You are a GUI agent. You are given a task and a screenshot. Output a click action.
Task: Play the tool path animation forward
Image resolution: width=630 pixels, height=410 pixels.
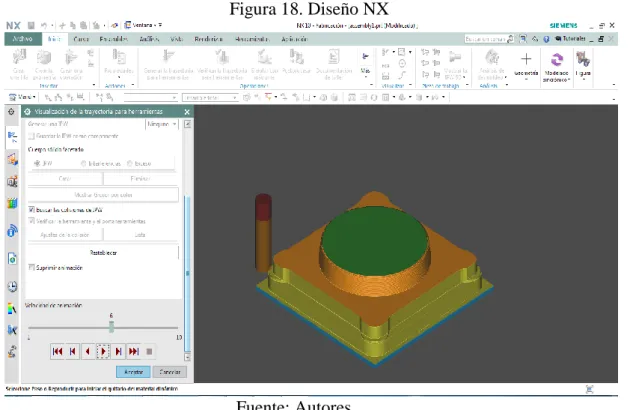pyautogui.click(x=103, y=352)
